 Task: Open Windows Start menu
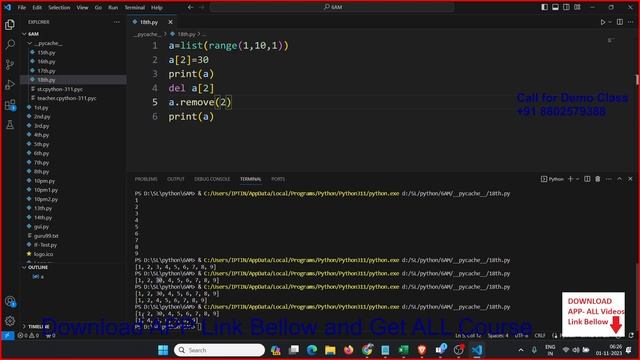pyautogui.click(x=163, y=350)
